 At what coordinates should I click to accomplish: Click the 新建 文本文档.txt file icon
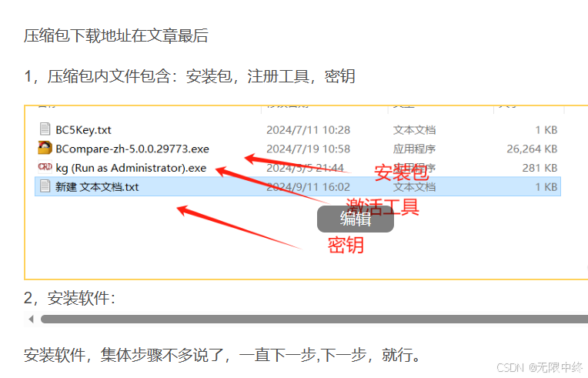click(x=45, y=186)
